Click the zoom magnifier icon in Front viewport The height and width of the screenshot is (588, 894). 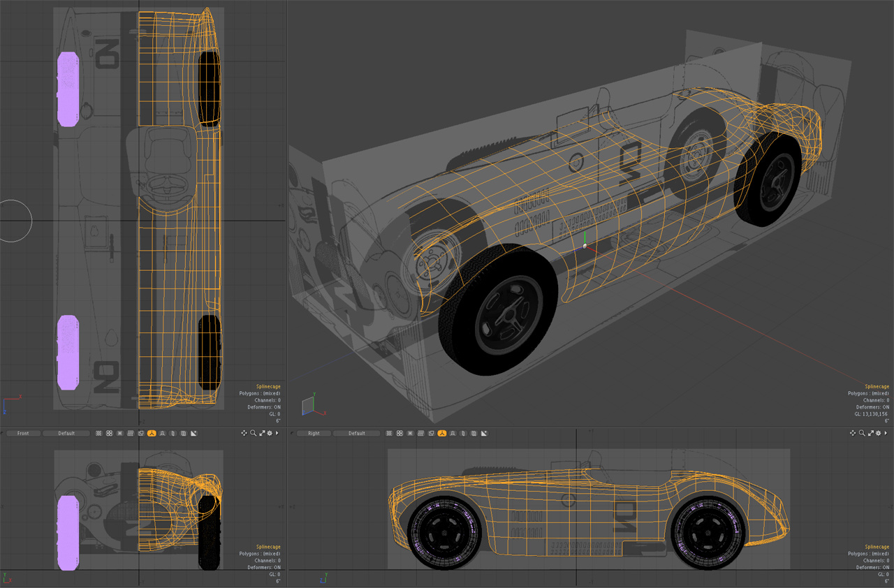(254, 433)
